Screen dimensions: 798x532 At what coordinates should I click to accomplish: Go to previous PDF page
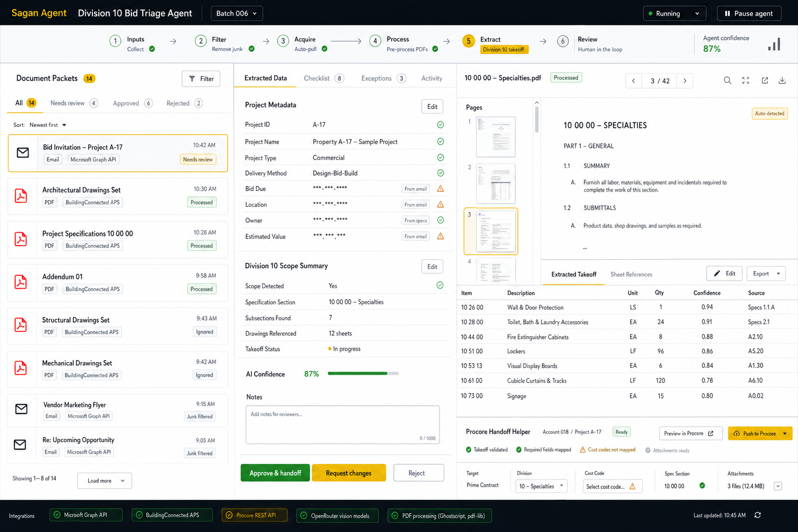[x=633, y=81]
